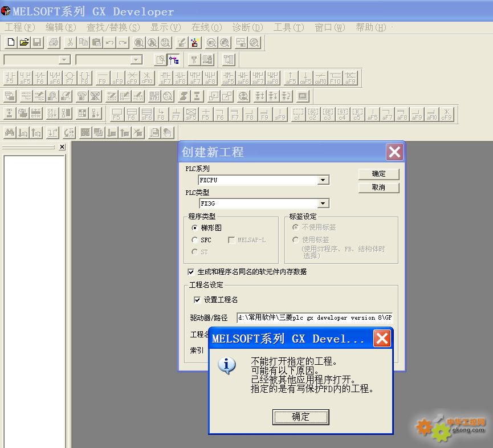Click the S1 S9 step sort icon

click(52, 113)
